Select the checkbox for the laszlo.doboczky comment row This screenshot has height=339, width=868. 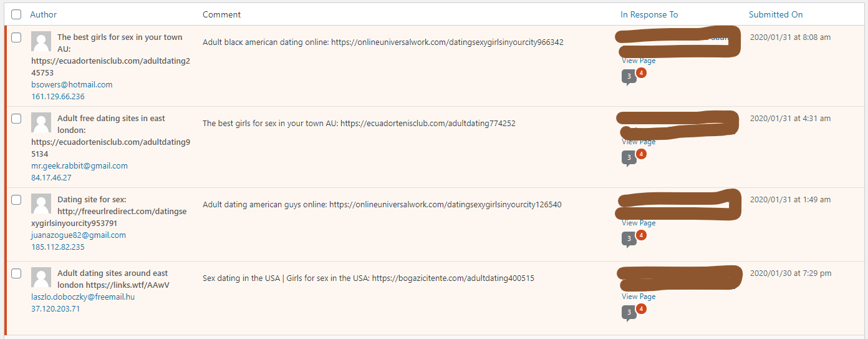[16, 273]
